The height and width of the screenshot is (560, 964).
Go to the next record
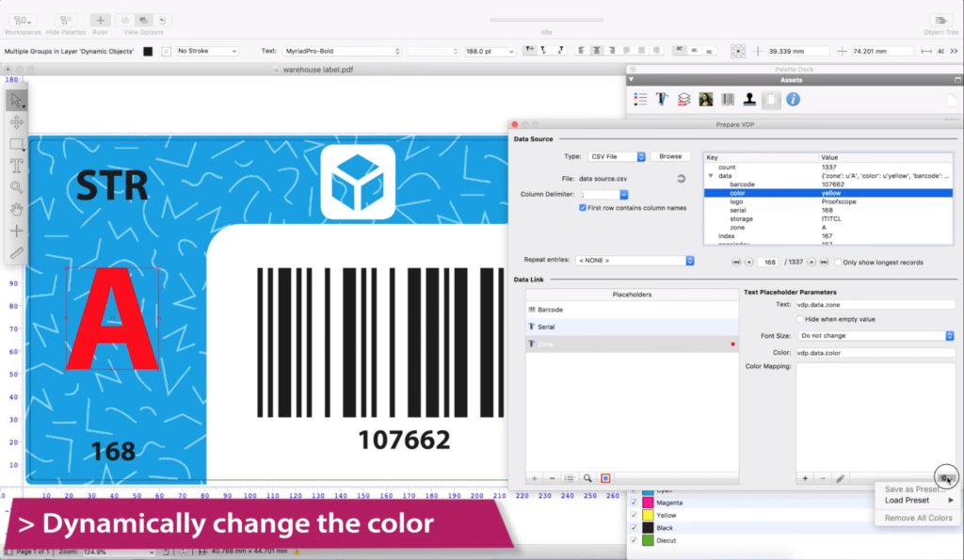(x=811, y=263)
